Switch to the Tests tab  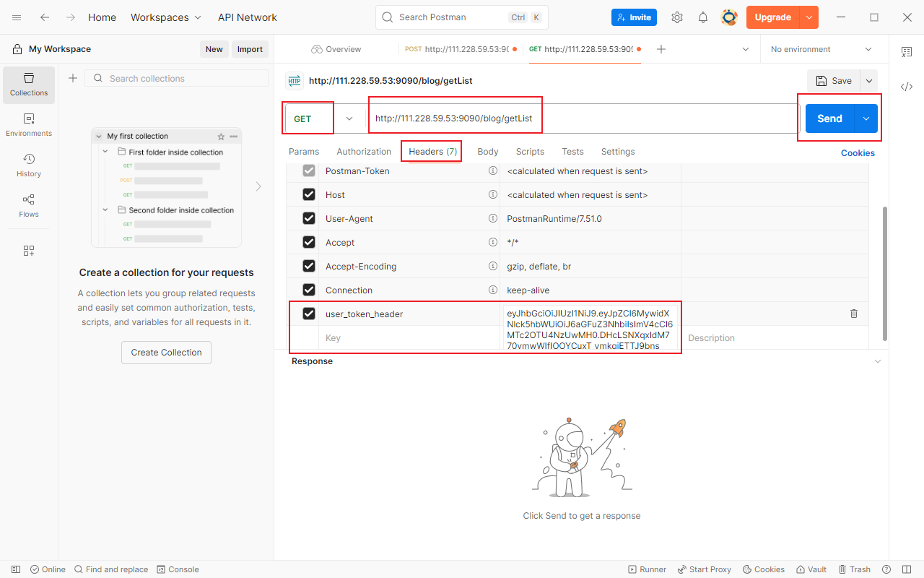[x=572, y=152]
